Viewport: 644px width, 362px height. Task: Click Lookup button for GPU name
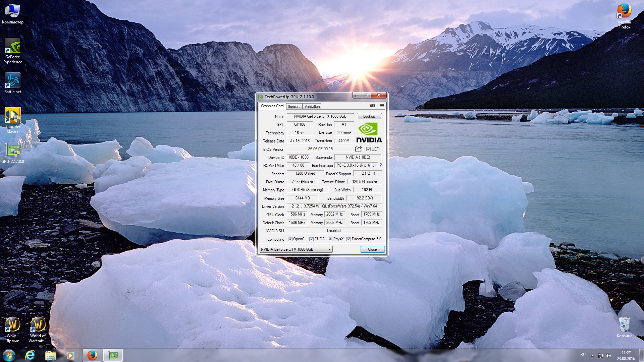(369, 116)
